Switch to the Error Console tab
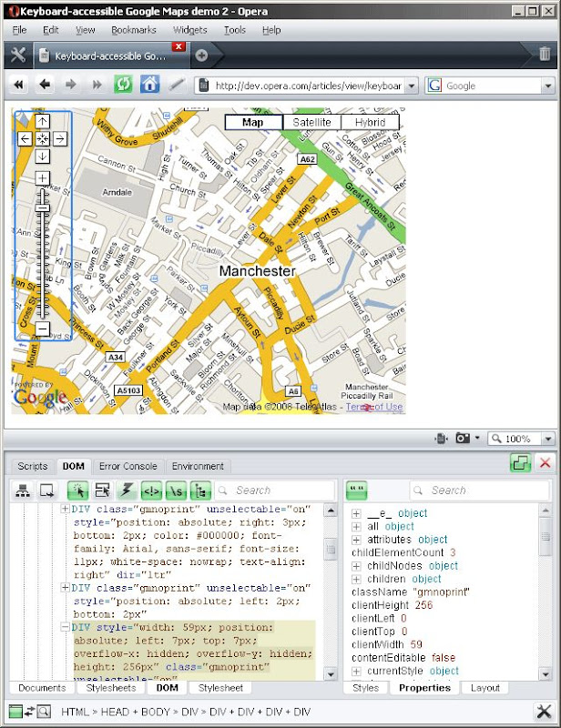The image size is (561, 728). [x=128, y=466]
